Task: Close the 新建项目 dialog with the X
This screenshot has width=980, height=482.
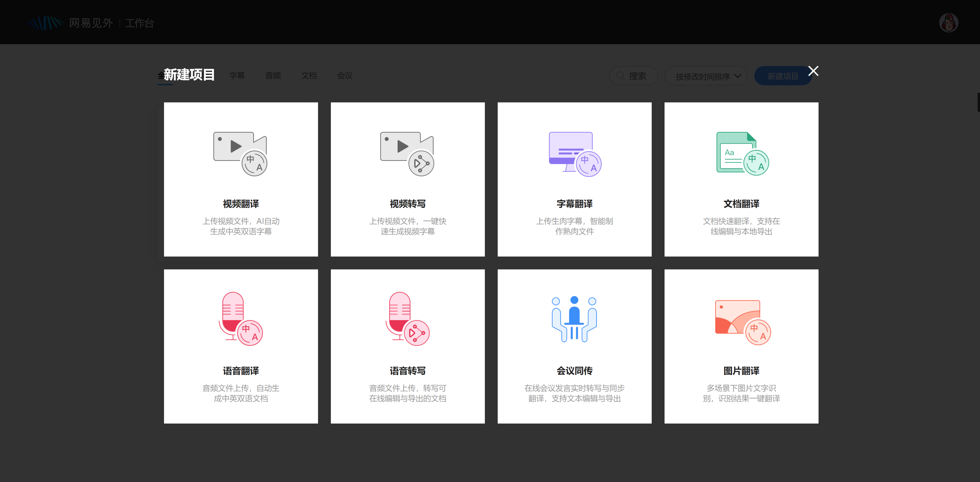Action: tap(813, 71)
